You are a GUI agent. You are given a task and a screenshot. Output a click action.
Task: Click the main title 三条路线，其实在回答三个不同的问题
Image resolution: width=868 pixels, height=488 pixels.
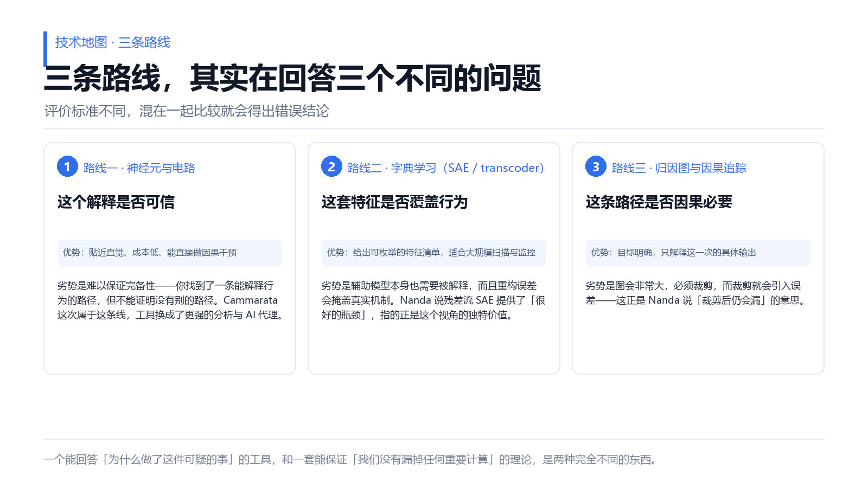point(292,78)
